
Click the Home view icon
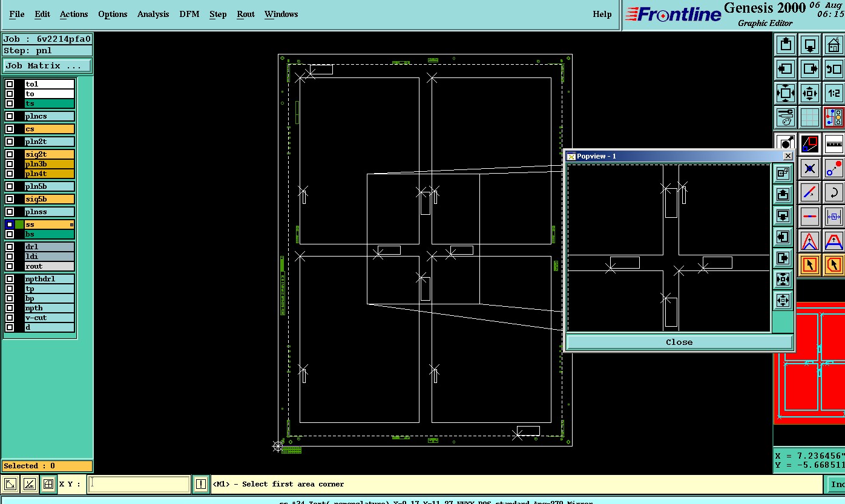tap(833, 45)
